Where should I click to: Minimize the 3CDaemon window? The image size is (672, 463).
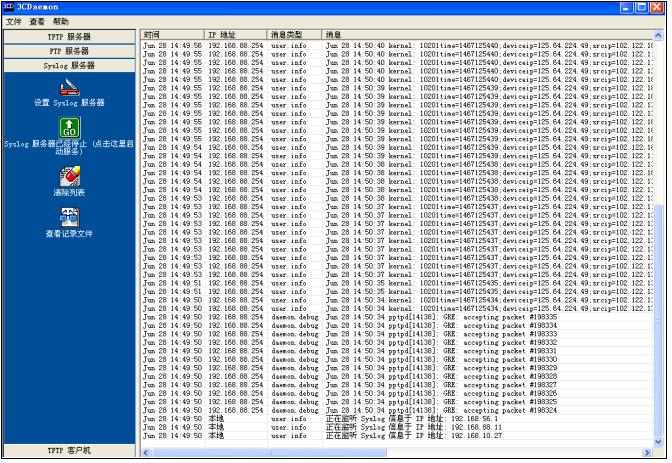click(x=627, y=7)
